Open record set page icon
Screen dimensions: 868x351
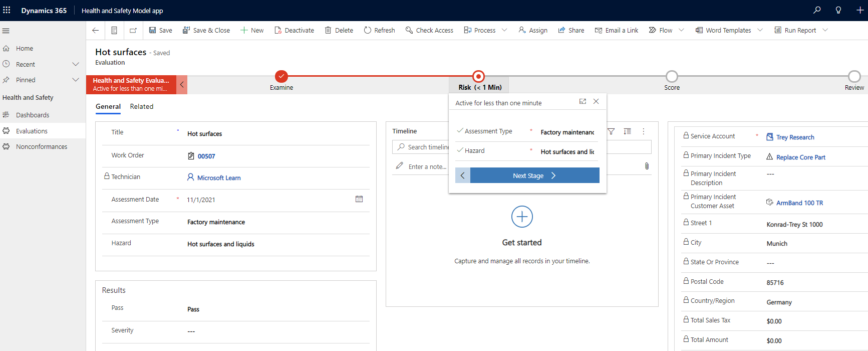point(114,30)
